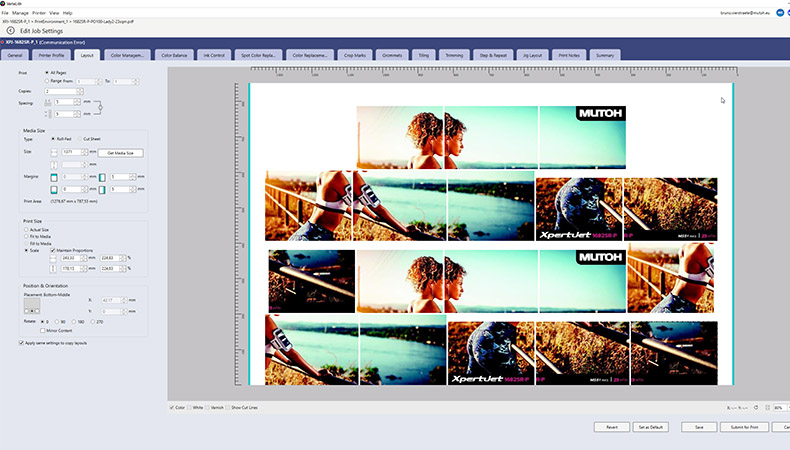790x450 pixels.
Task: Open the Printer menu
Action: point(39,13)
